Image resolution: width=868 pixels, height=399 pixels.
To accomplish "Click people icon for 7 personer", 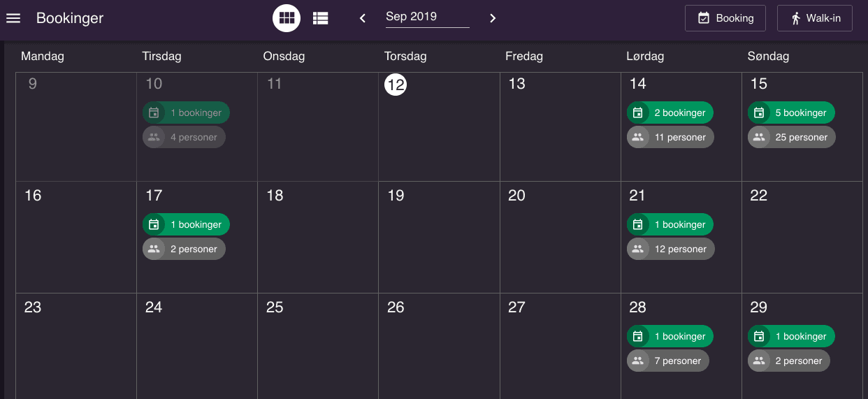I will coord(637,361).
